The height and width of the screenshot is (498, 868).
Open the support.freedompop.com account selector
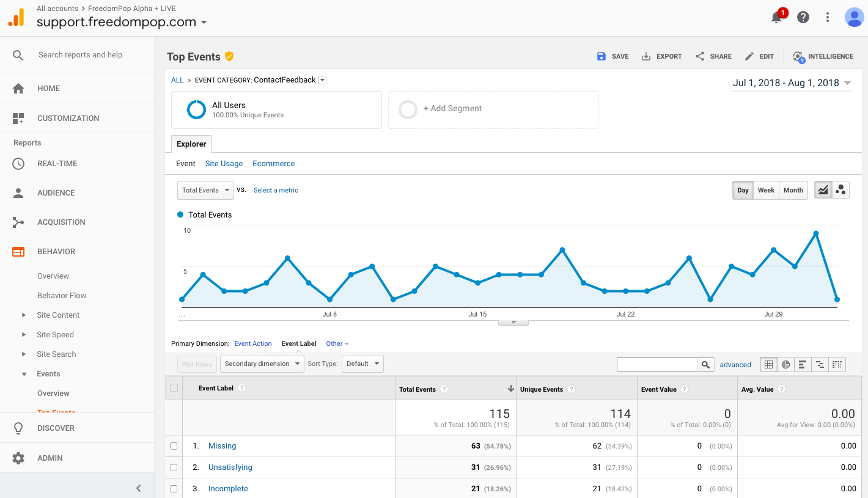pyautogui.click(x=122, y=22)
